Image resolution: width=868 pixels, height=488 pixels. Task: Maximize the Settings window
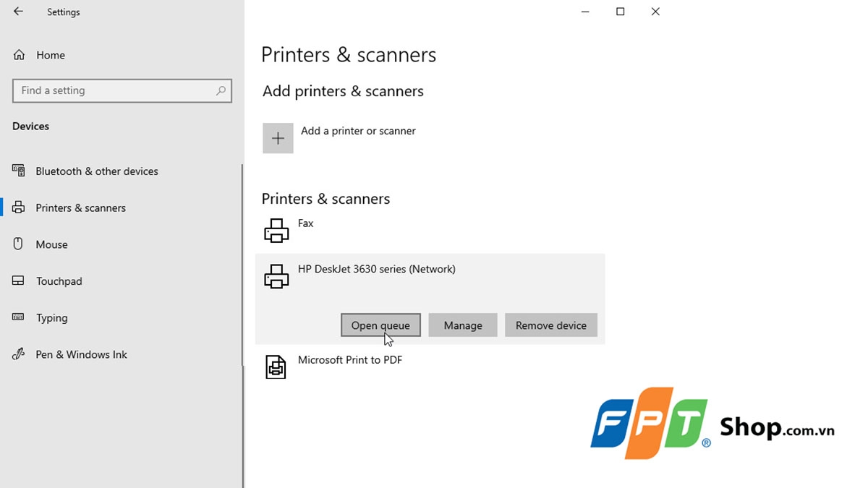pos(620,12)
